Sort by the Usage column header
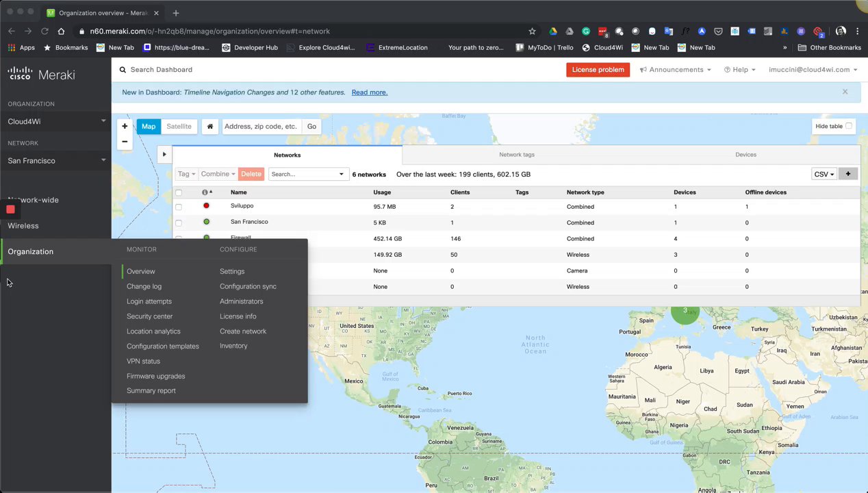 [382, 192]
